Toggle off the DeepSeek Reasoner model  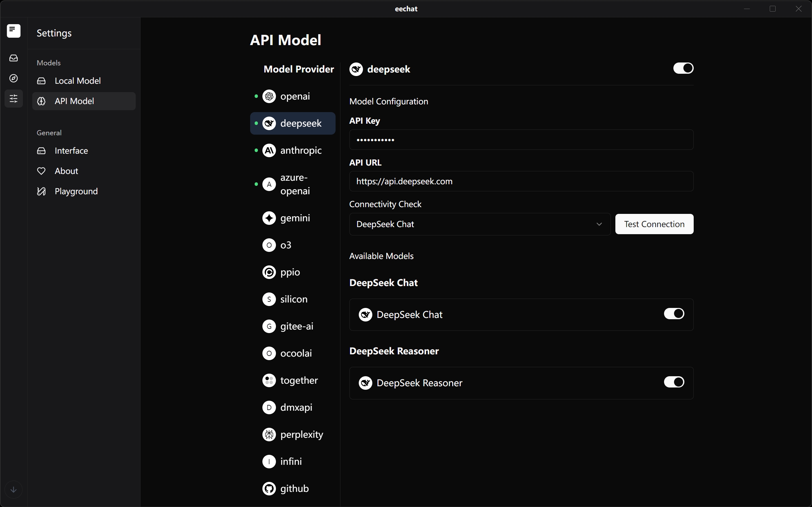[x=673, y=382]
